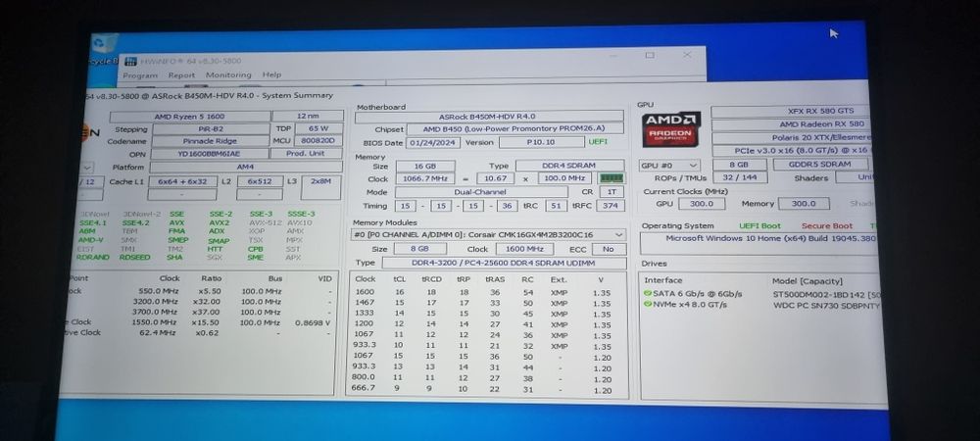Select the memory multiplier 10.67 field
Viewport: 980px width, 441px height.
point(496,178)
